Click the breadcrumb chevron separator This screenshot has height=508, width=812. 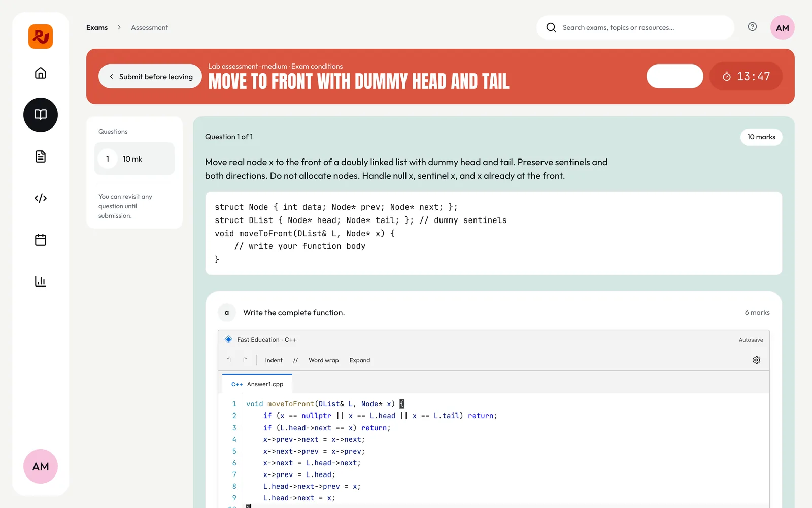[119, 27]
